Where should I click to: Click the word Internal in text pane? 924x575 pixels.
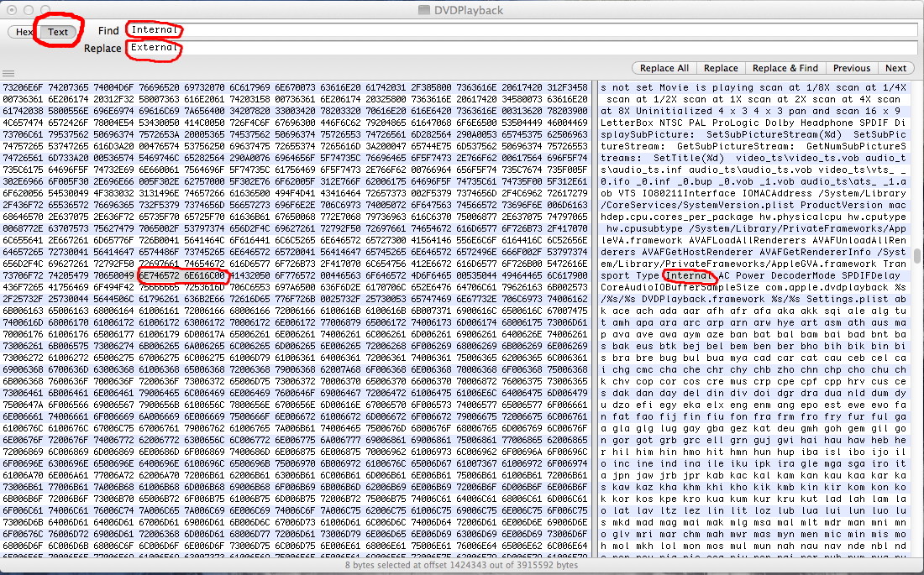click(x=689, y=275)
